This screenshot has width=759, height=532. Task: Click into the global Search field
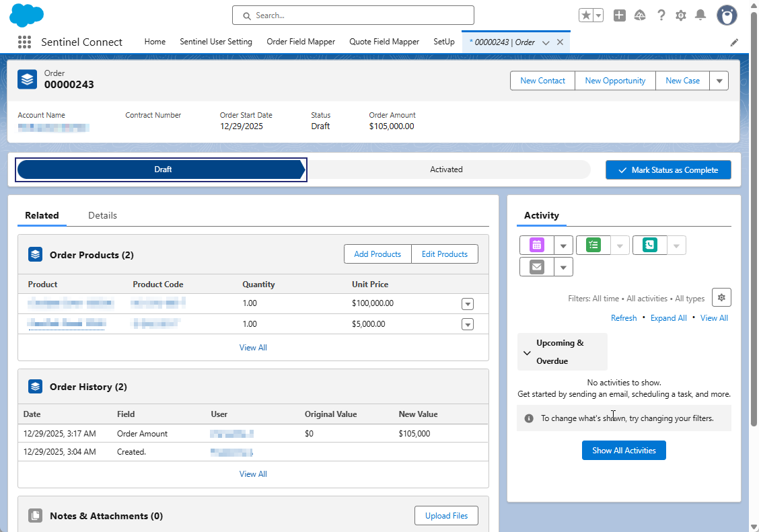353,15
